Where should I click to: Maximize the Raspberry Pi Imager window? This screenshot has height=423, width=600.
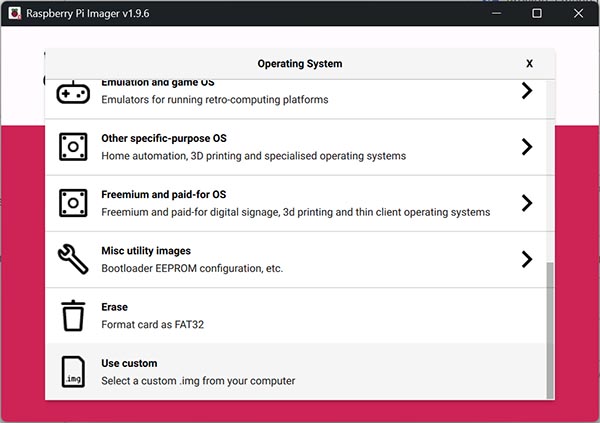[x=537, y=13]
